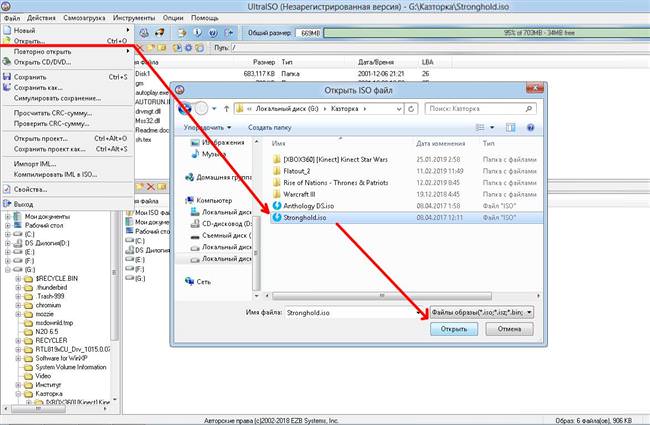Screen dimensions: 650x425
Task: Select the Stronghold.iso file
Action: (406, 217)
